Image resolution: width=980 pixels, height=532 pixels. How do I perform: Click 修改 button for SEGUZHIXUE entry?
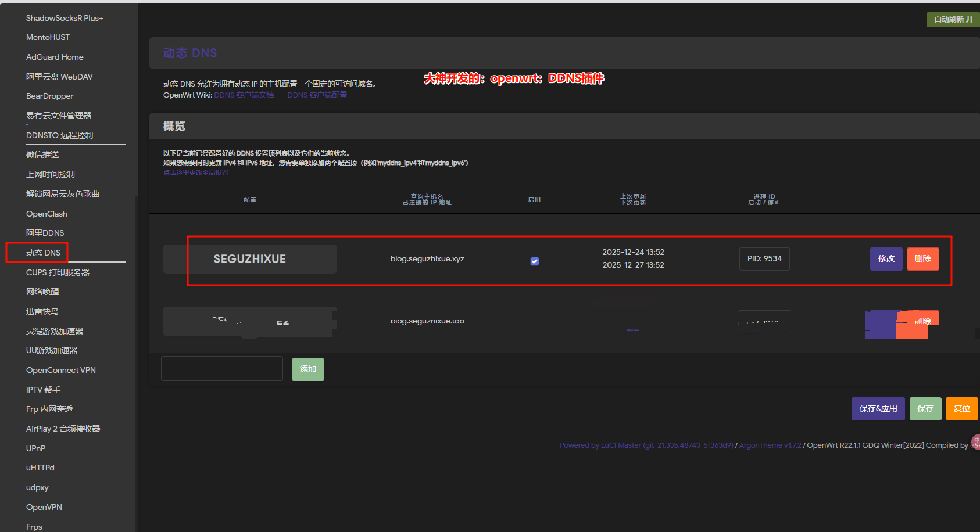pyautogui.click(x=886, y=259)
